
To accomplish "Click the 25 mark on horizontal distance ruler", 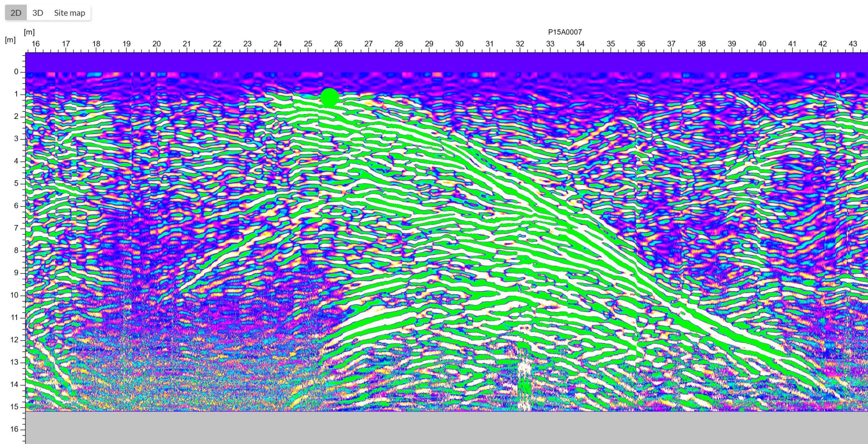I will click(x=308, y=44).
